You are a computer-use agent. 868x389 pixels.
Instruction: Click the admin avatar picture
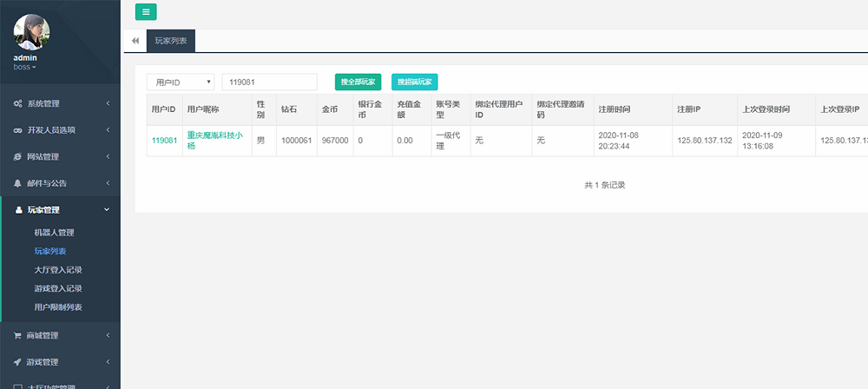31,32
